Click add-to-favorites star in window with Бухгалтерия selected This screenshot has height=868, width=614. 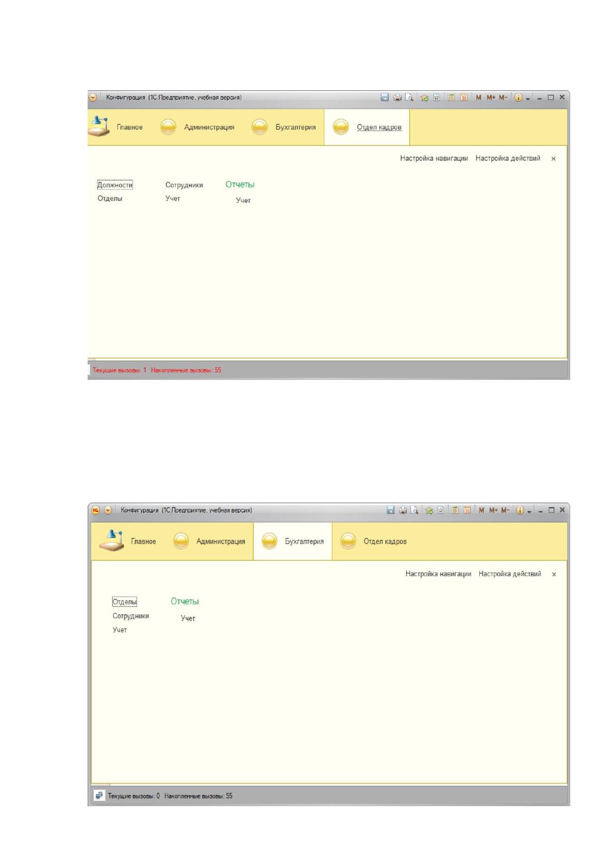coord(430,510)
